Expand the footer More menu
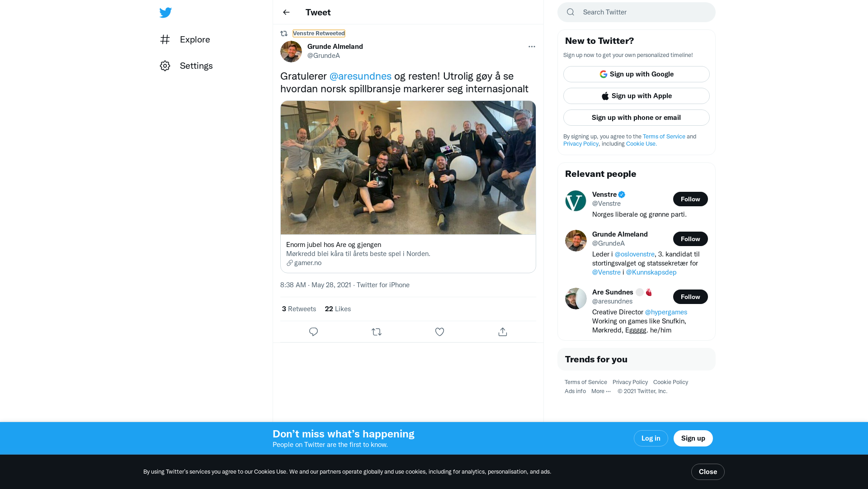Screen dimensions: 868x489 (601, 391)
